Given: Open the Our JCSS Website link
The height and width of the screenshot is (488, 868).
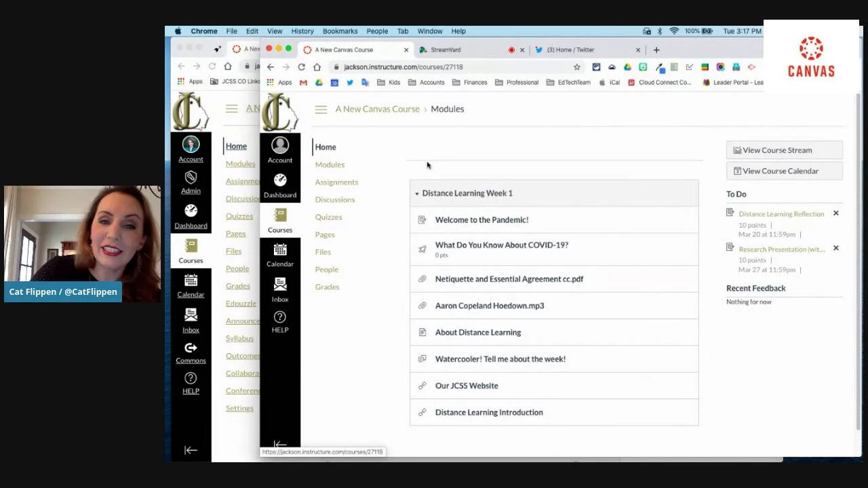Looking at the screenshot, I should (467, 386).
